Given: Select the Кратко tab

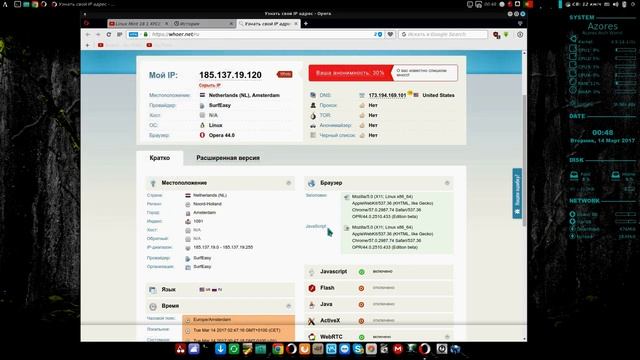Looking at the screenshot, I should click(160, 158).
